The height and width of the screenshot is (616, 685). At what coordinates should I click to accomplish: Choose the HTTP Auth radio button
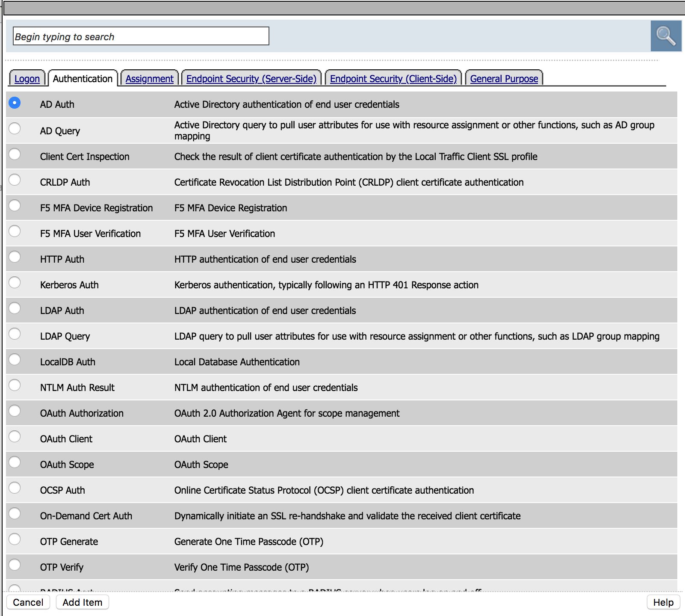(15, 257)
